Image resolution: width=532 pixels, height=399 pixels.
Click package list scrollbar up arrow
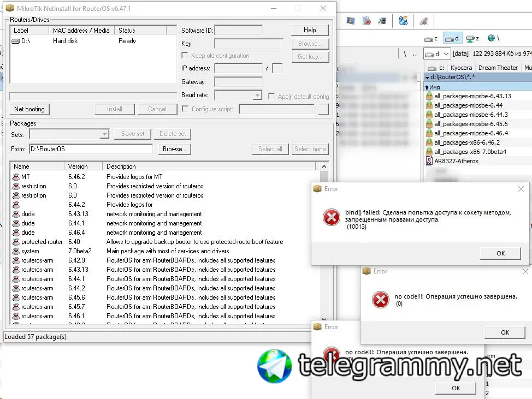tap(324, 166)
